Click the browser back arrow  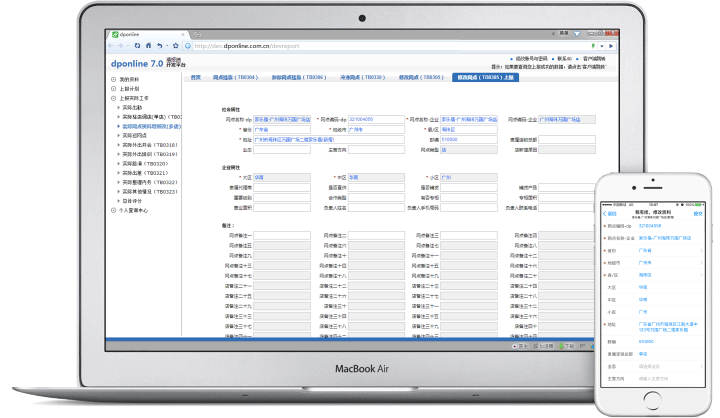(111, 45)
